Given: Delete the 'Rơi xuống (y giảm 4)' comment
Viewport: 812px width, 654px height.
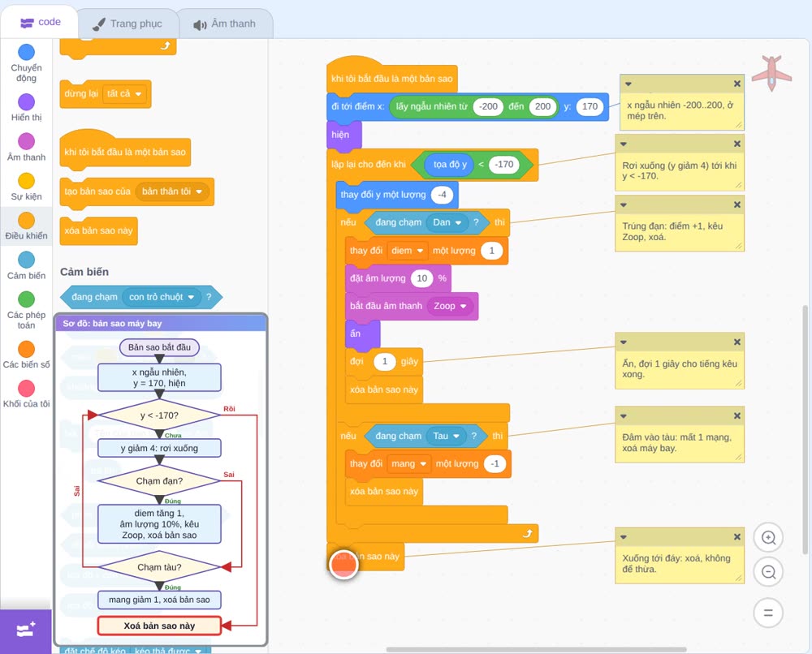Looking at the screenshot, I should click(x=737, y=144).
